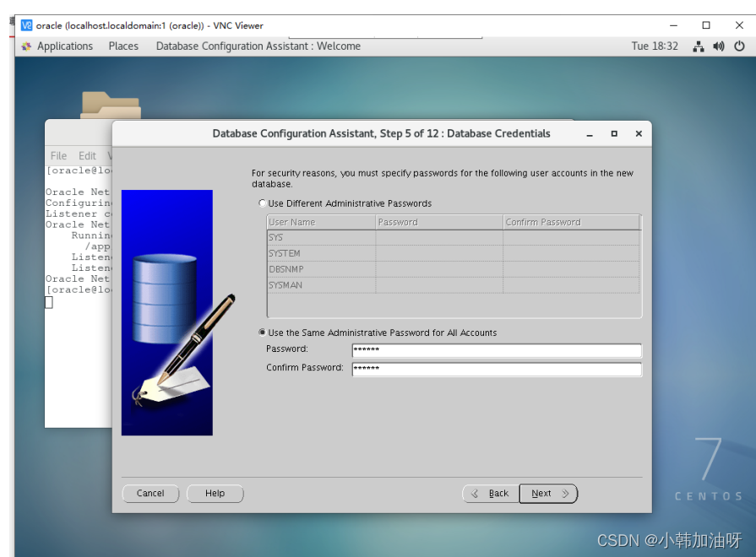The height and width of the screenshot is (557, 756).
Task: Close the Database Configuration Assistant dialog
Action: pyautogui.click(x=639, y=133)
